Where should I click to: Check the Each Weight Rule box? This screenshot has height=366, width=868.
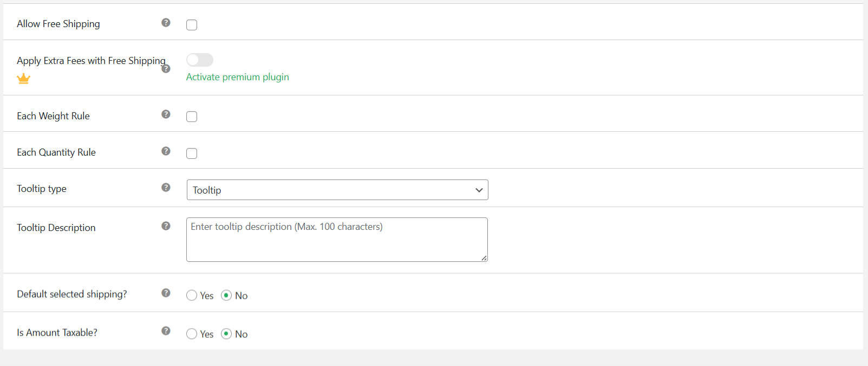pyautogui.click(x=192, y=116)
